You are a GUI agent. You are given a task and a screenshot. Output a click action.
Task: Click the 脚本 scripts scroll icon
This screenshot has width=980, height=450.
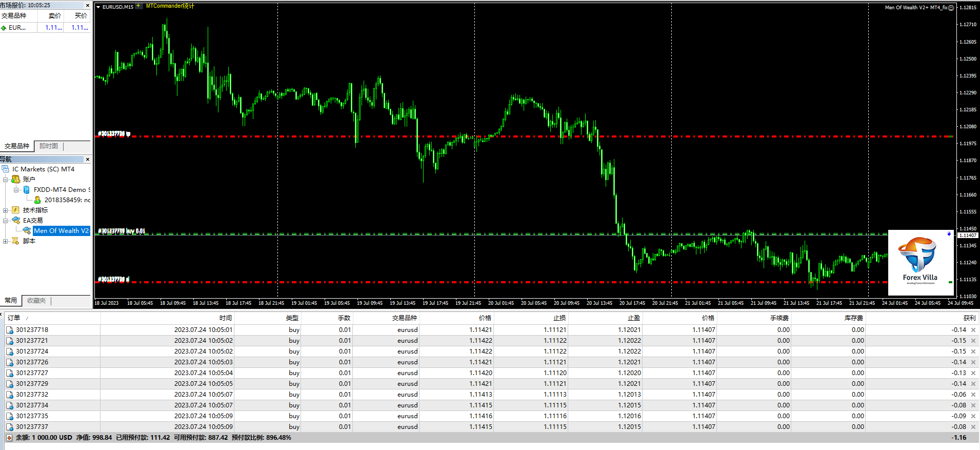16,241
